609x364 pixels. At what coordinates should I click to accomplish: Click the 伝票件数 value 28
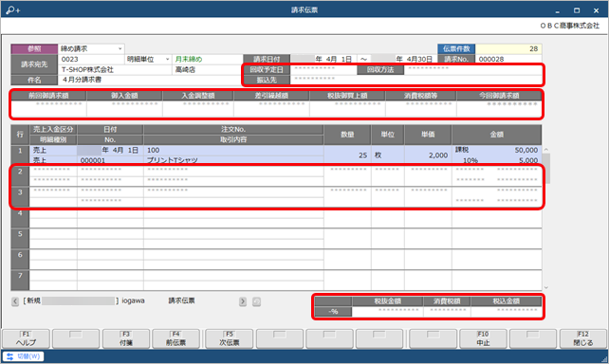coord(508,49)
